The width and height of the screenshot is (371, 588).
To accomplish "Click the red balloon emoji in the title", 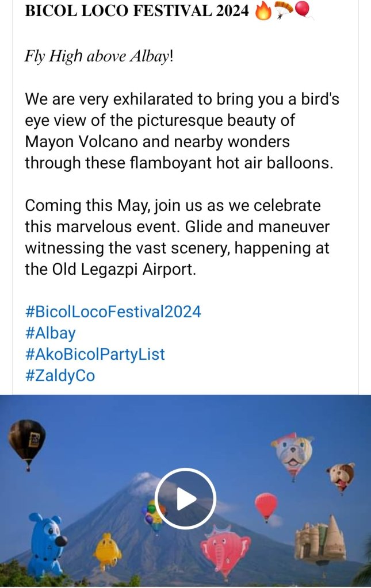I will (303, 10).
